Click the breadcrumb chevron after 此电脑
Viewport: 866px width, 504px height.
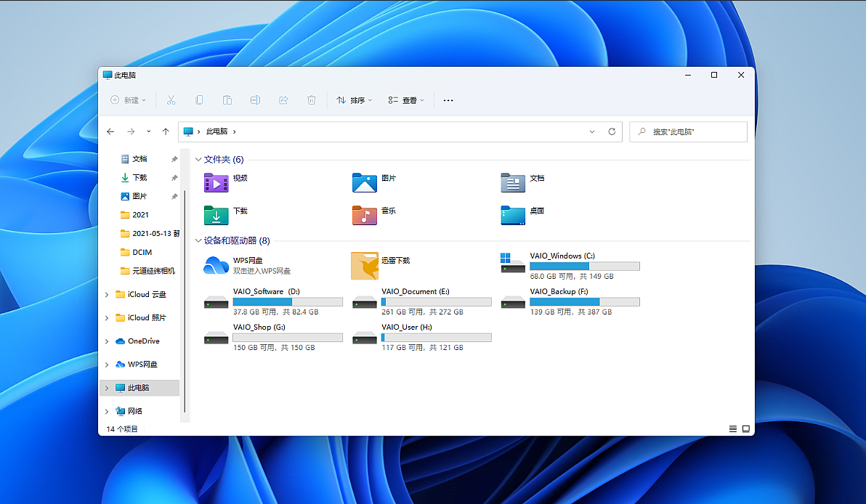point(235,131)
